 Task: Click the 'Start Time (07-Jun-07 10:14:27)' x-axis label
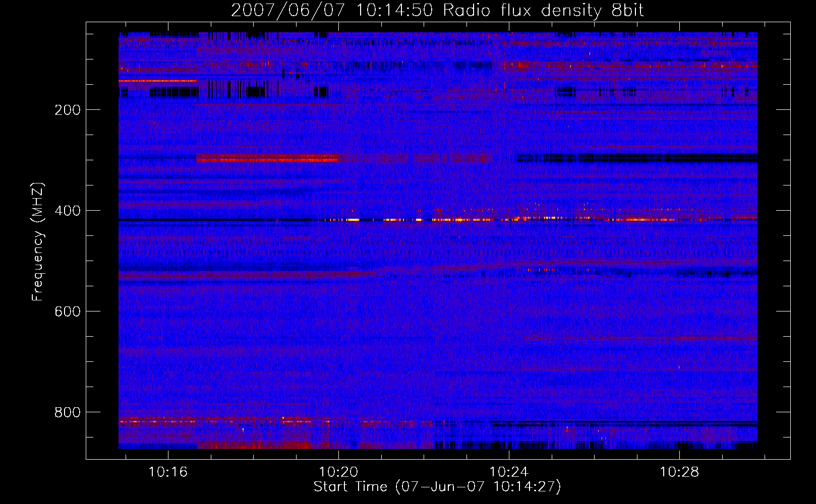pyautogui.click(x=437, y=487)
